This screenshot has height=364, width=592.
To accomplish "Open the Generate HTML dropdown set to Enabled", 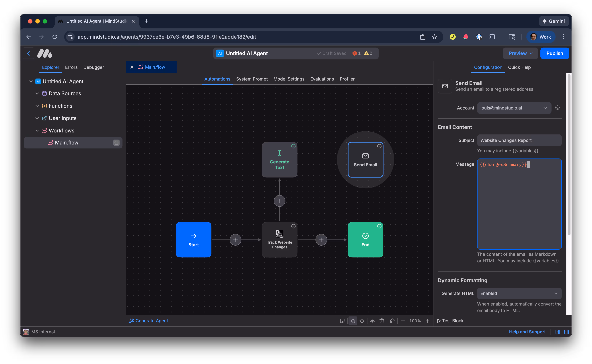I will coord(519,293).
